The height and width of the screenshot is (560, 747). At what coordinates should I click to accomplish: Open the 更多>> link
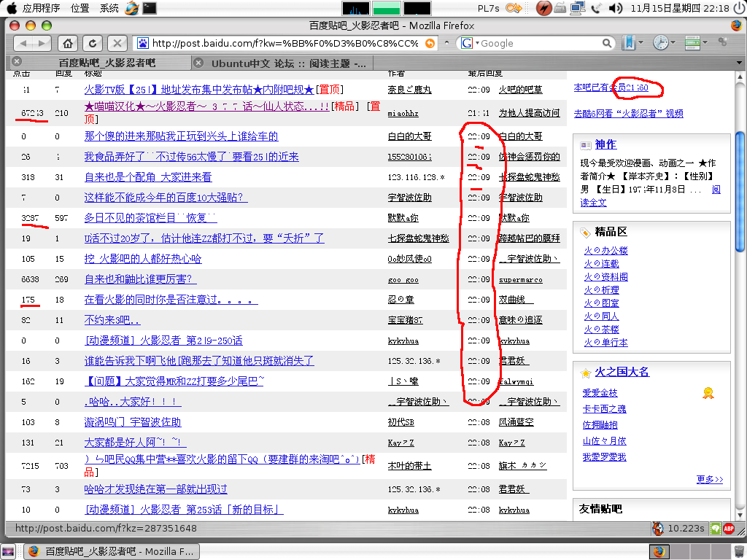click(x=709, y=479)
